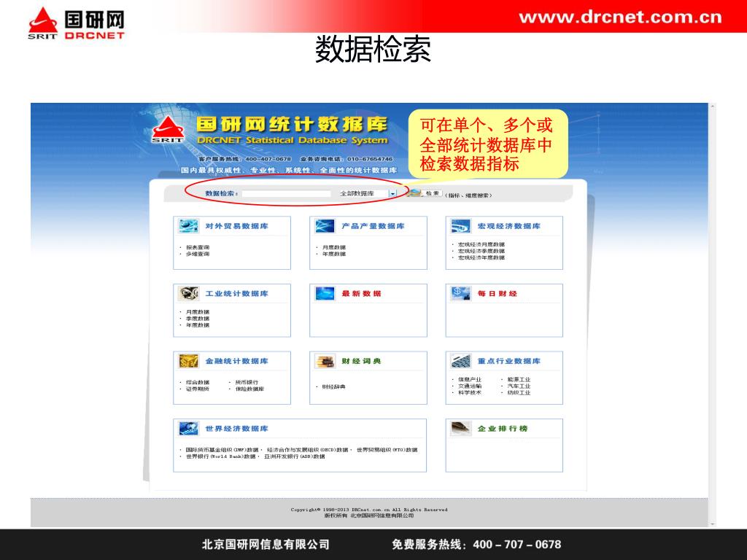Viewport: 747px width, 560px height.
Task: Open the 全部数据库 dropdown arrow
Action: click(x=392, y=194)
